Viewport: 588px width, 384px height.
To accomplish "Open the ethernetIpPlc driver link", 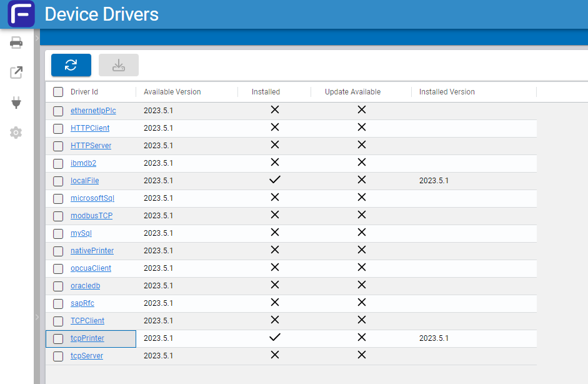I will [x=93, y=111].
